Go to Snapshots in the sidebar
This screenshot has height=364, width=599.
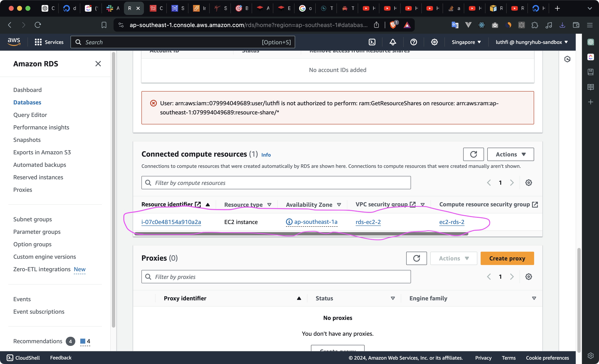pyautogui.click(x=27, y=140)
